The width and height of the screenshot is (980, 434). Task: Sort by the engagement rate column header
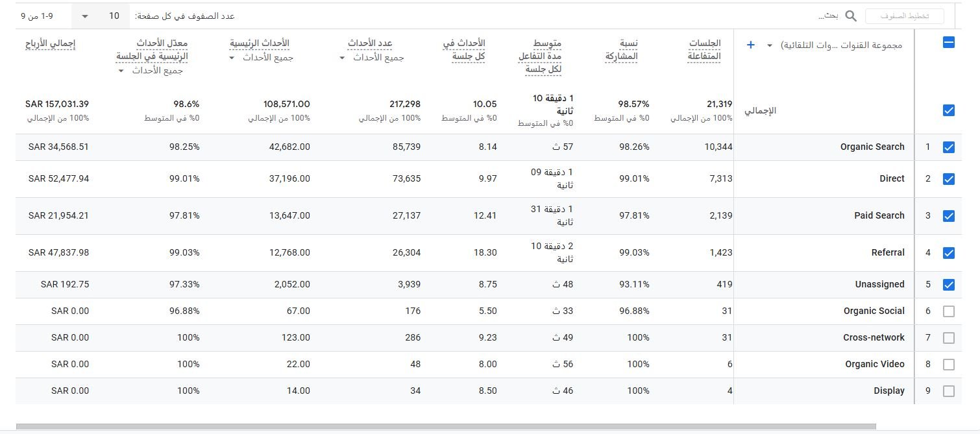pos(621,50)
